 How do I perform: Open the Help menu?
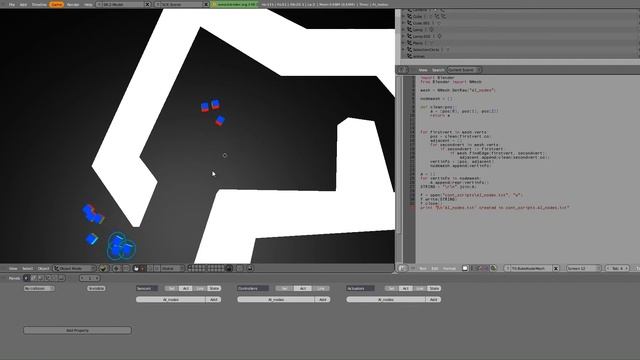[x=88, y=4]
